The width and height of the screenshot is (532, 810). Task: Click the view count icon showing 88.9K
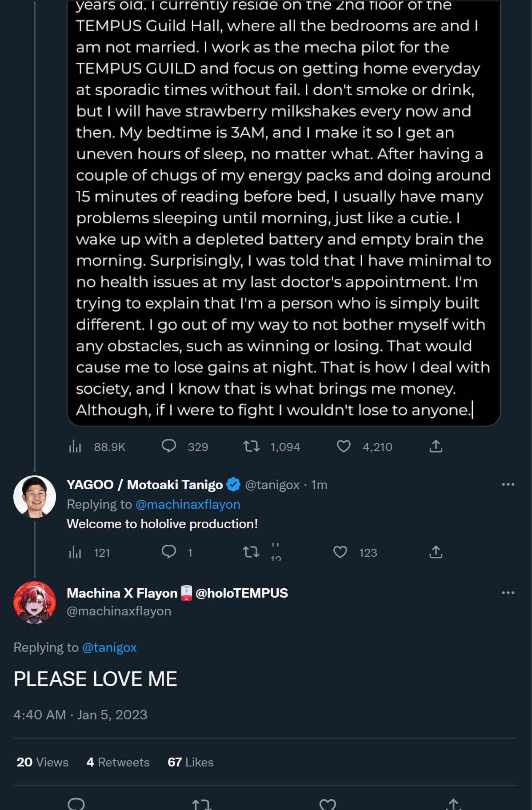(x=75, y=447)
